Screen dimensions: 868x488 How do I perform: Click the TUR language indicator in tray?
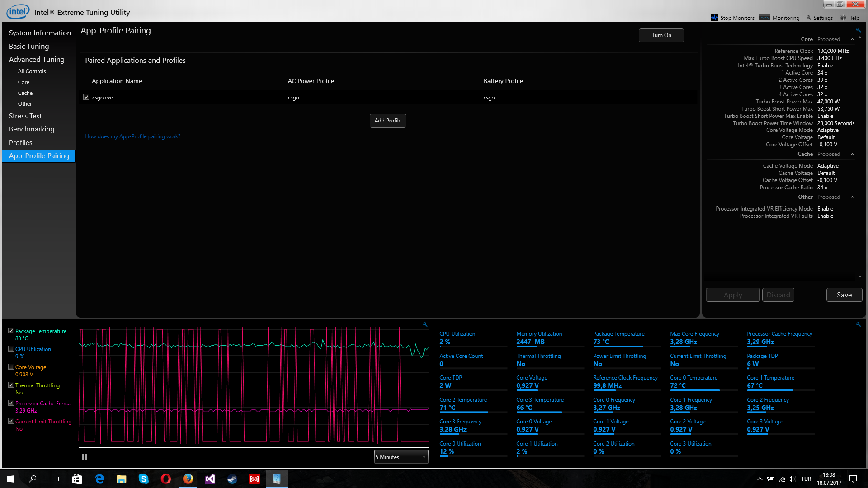coord(806,479)
